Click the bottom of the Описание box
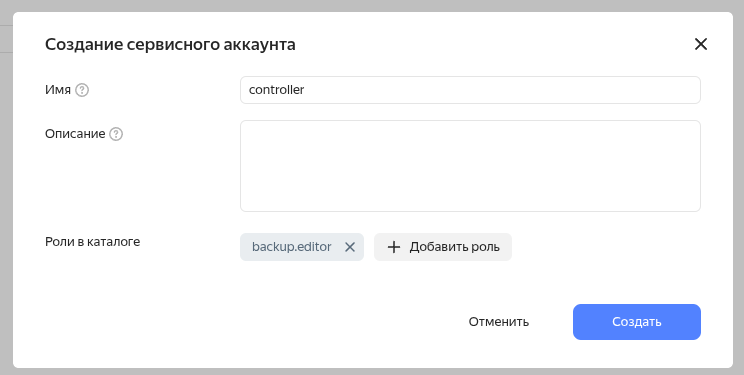Image resolution: width=744 pixels, height=375 pixels. click(470, 204)
